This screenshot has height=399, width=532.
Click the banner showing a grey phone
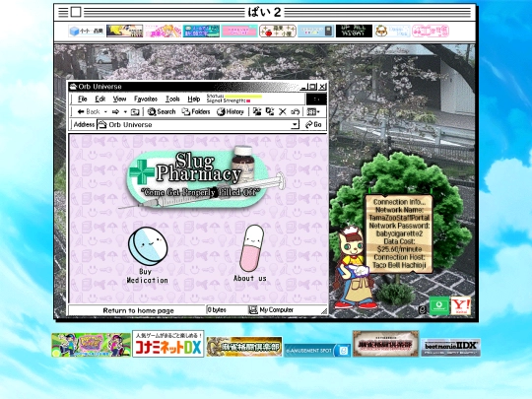[x=316, y=32]
